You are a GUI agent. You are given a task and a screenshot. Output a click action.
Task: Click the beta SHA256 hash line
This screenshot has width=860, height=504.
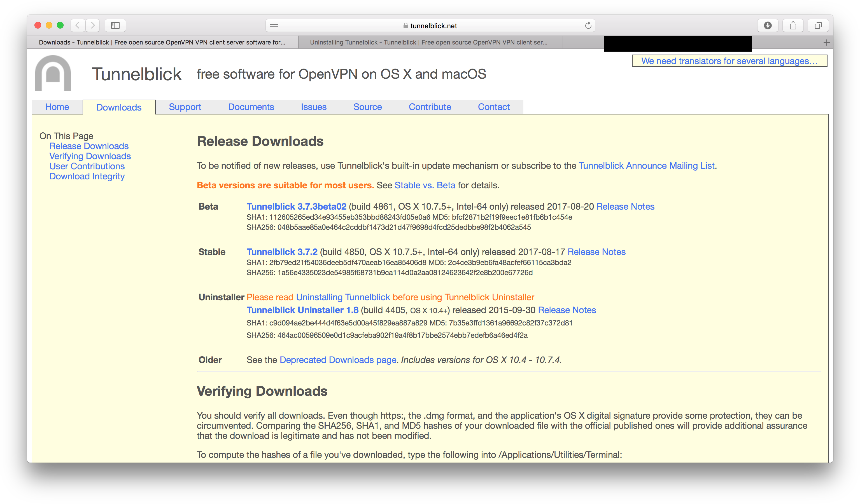389,227
